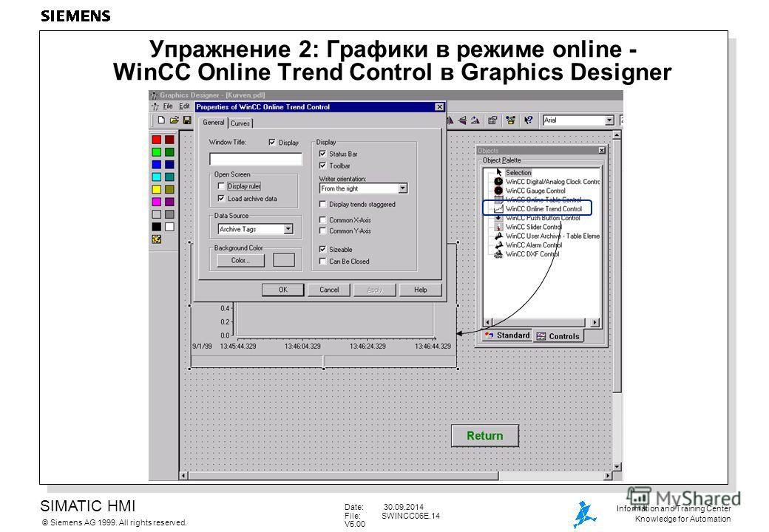Select the Selection pointer in Object Palette
The width and height of the screenshot is (769, 532).
tap(499, 172)
